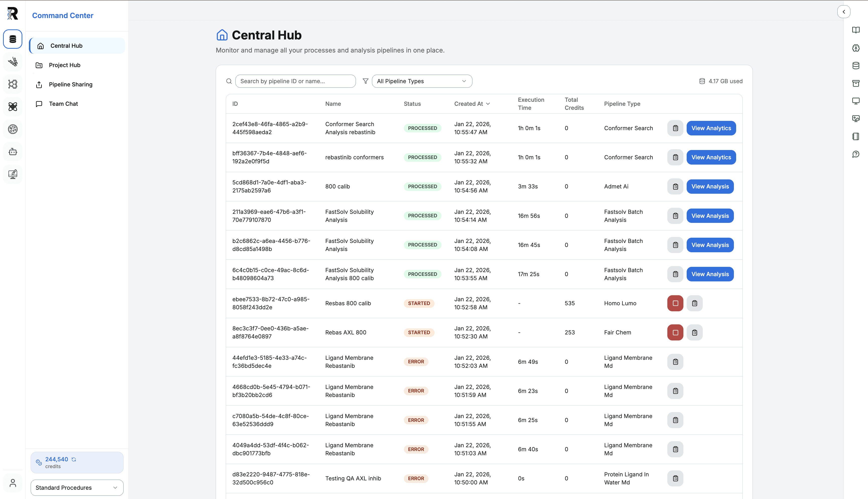868x499 pixels.
Task: Open the All Pipeline Types dropdown
Action: pos(422,81)
